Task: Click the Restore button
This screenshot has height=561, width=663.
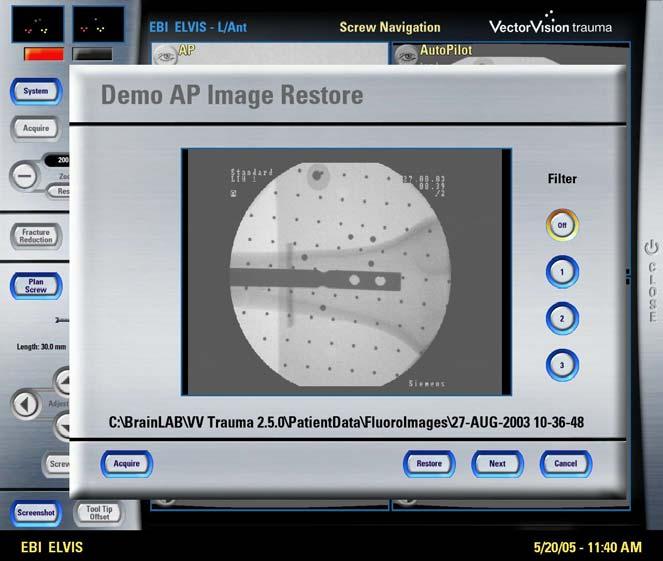Action: point(429,464)
